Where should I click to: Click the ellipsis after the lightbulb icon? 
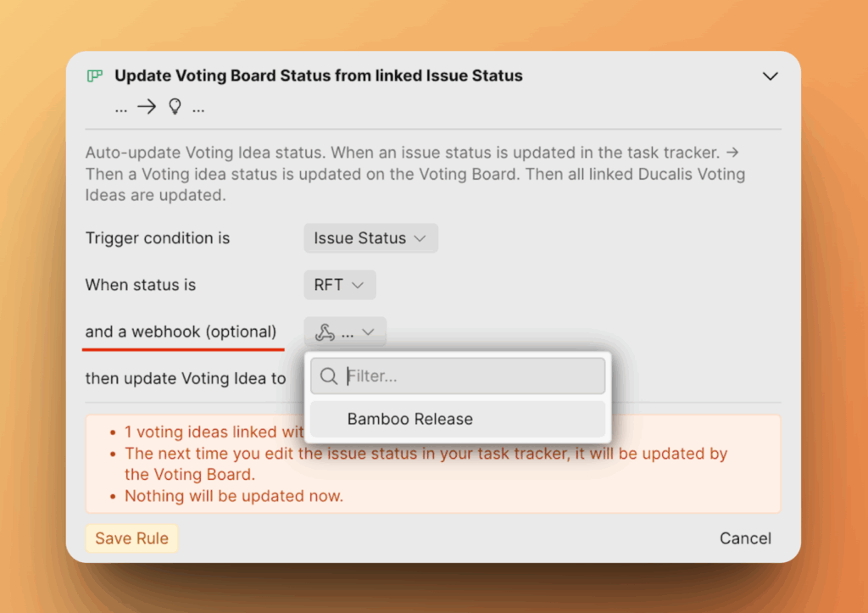click(x=198, y=109)
